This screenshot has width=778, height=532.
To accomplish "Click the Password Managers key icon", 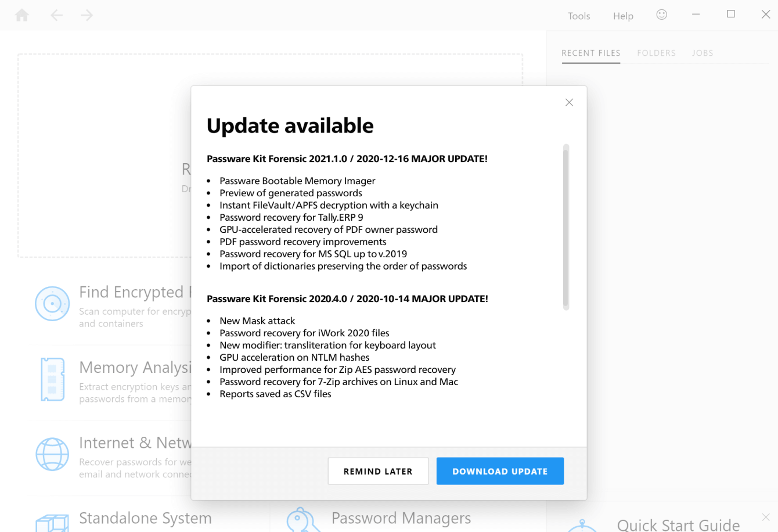I will [x=302, y=521].
